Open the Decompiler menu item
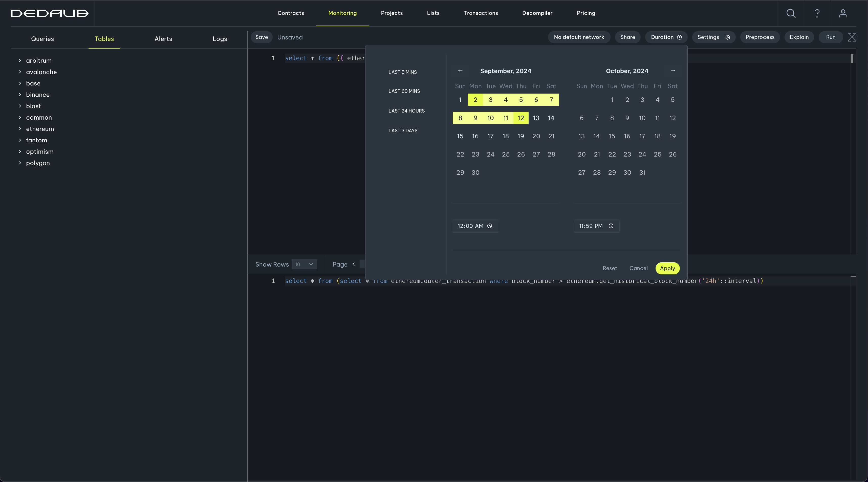This screenshot has width=868, height=482. (x=537, y=13)
